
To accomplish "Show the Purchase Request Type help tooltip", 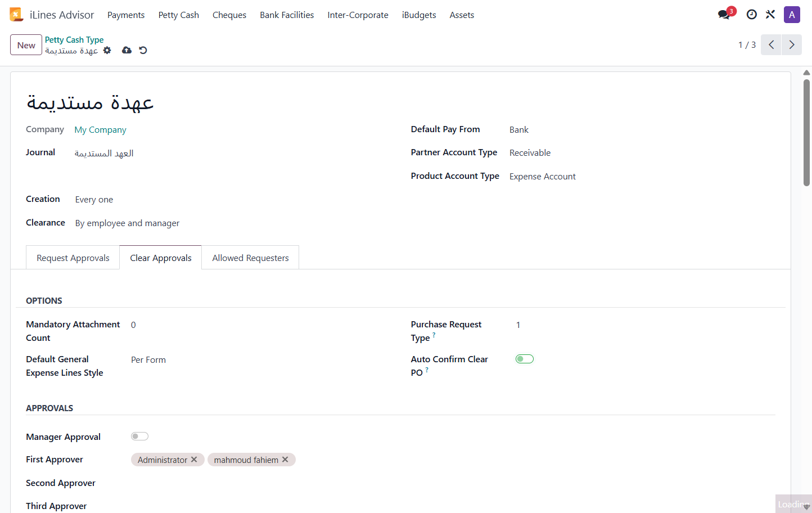I will (434, 335).
